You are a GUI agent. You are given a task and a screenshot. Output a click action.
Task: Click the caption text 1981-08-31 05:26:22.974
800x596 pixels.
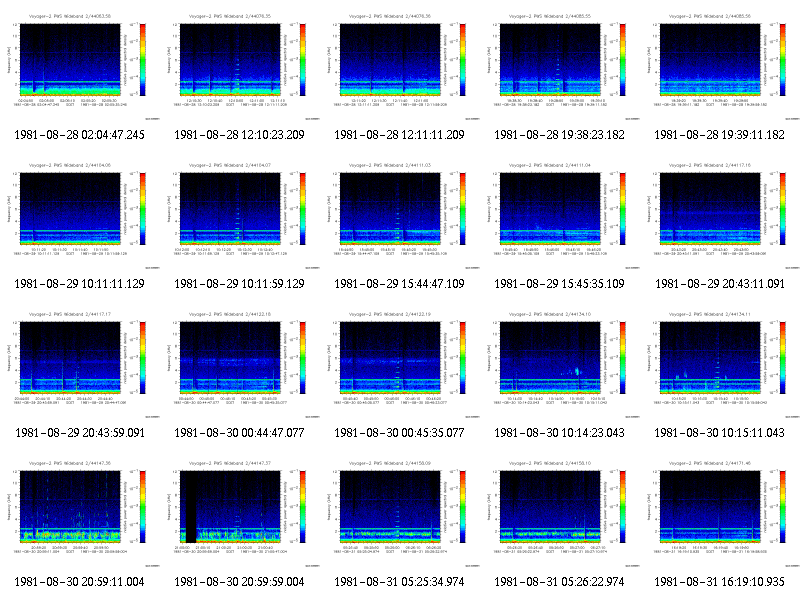tap(560, 582)
